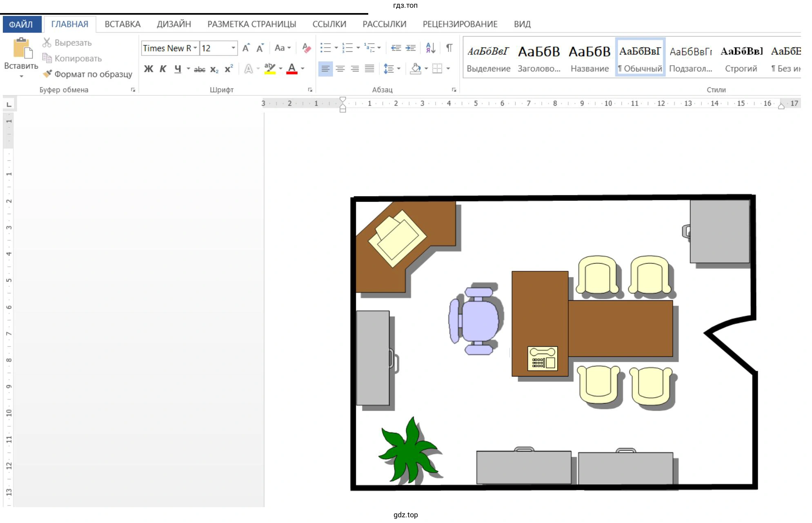Select the telephone shape on the desk
The image size is (812, 523).
[543, 359]
